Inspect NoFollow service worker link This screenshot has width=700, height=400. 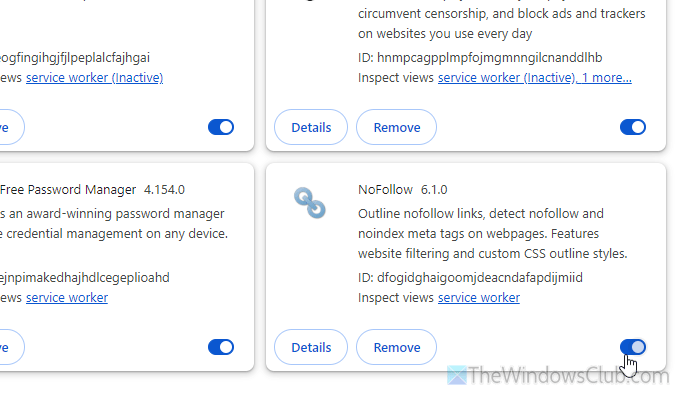coord(479,297)
